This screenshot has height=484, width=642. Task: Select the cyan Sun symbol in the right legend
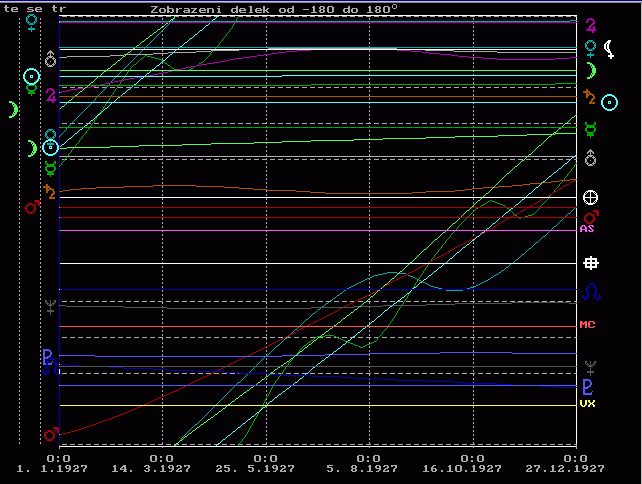609,102
